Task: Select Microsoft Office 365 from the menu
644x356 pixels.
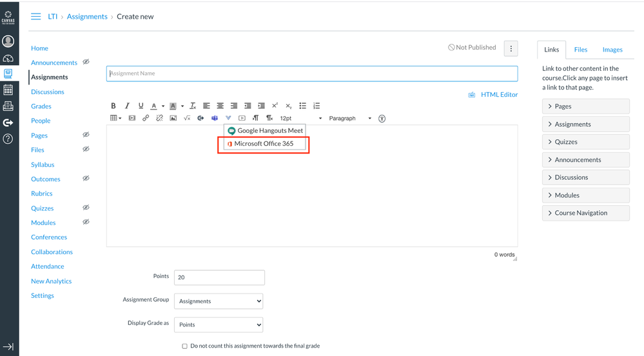Action: (x=264, y=144)
